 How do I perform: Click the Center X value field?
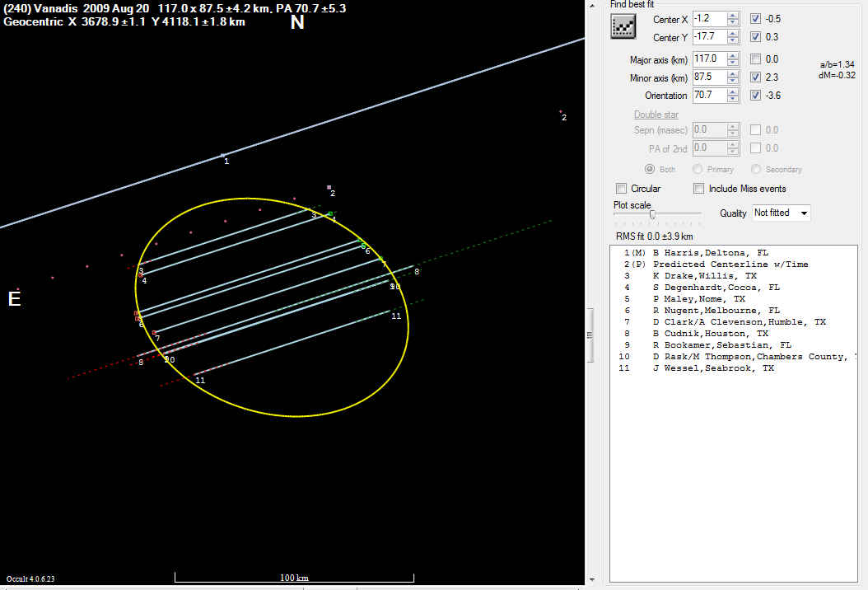[708, 19]
